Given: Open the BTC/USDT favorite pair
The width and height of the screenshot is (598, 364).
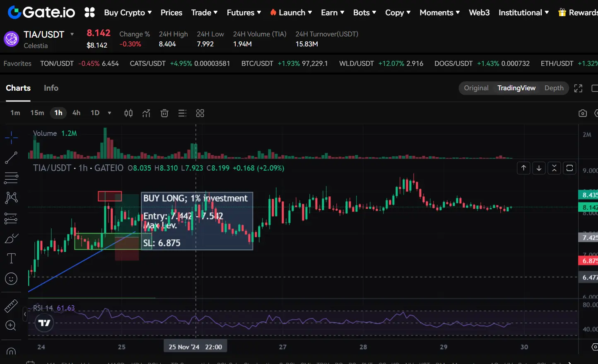Looking at the screenshot, I should tap(285, 63).
